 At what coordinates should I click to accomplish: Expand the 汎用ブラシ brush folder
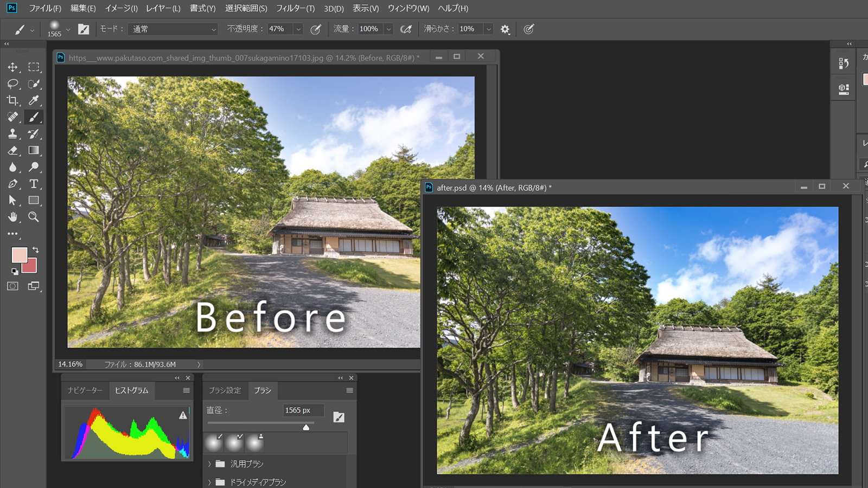[210, 464]
